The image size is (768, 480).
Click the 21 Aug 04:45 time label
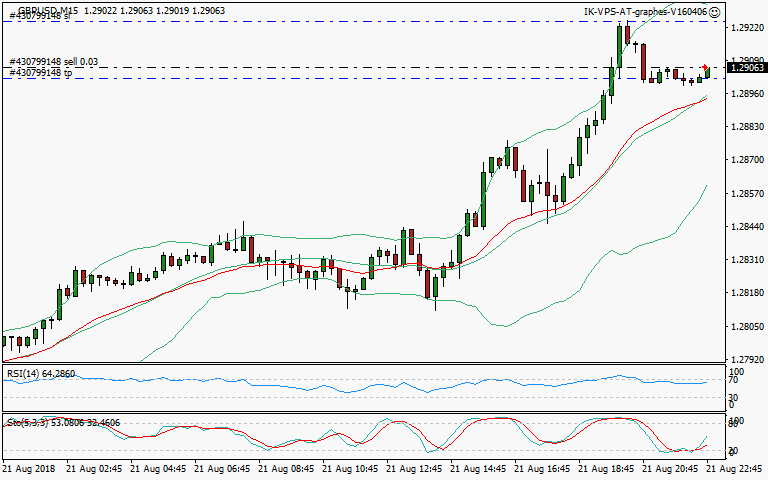tap(158, 469)
